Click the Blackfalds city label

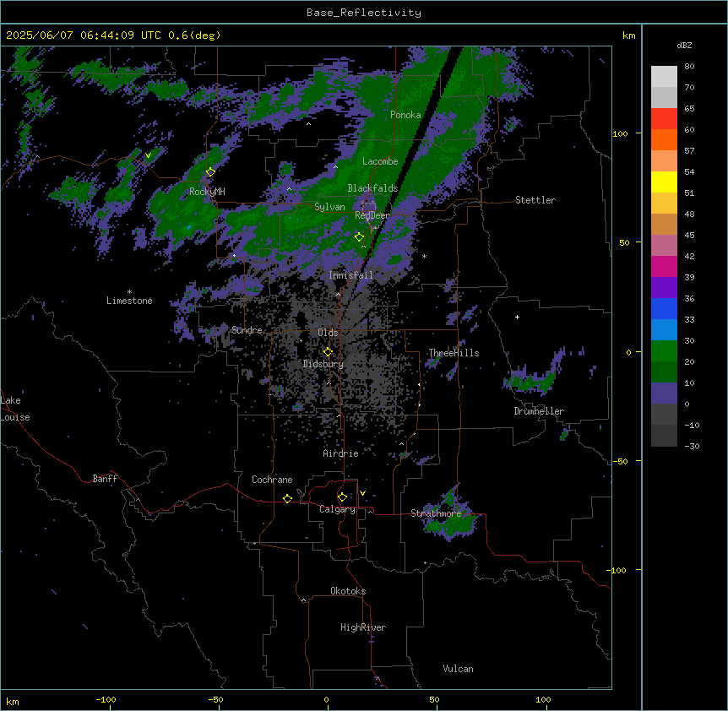click(372, 188)
